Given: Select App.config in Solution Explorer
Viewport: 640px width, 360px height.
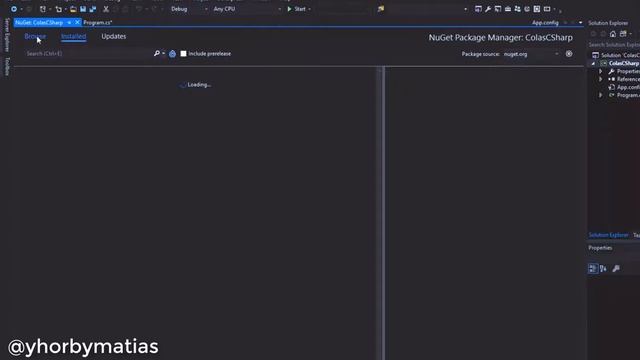Looking at the screenshot, I should [628, 87].
